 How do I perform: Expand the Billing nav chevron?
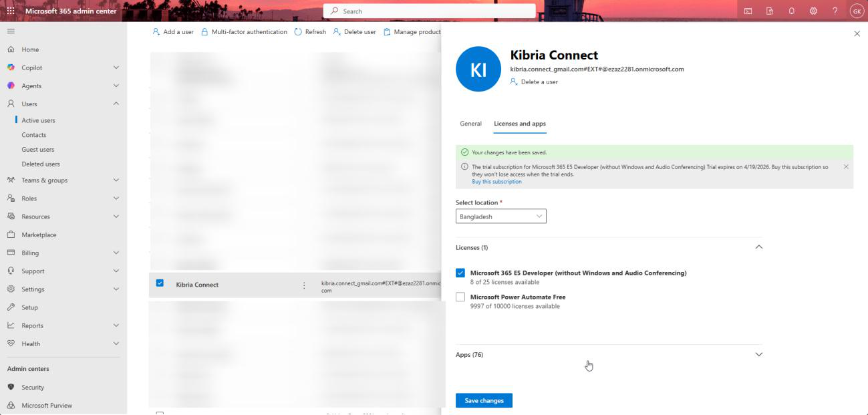(x=116, y=253)
